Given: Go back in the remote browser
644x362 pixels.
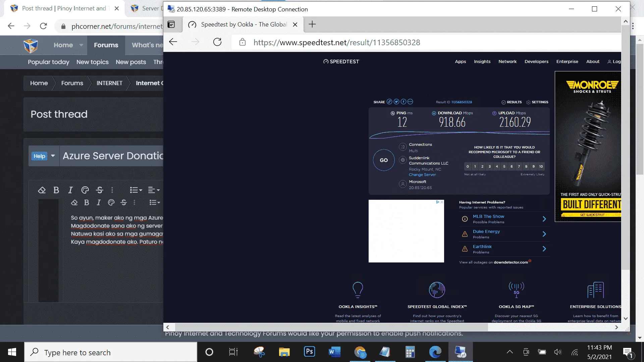Looking at the screenshot, I should 173,42.
